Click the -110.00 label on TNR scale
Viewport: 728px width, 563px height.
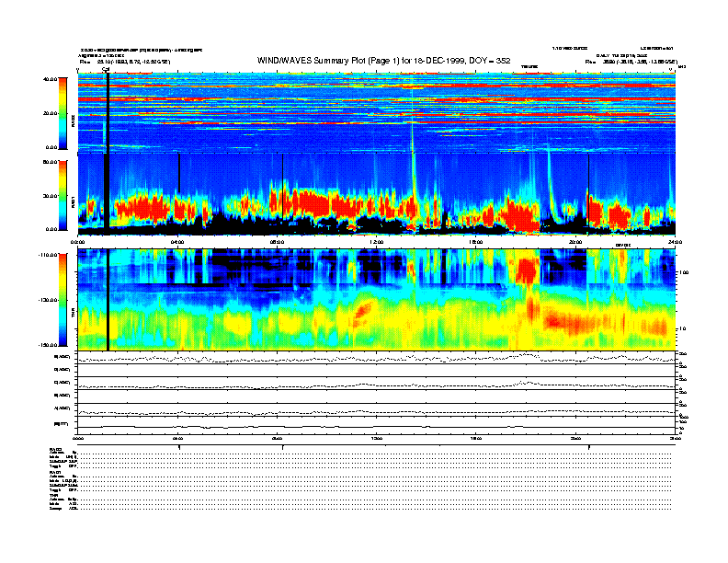(48, 255)
